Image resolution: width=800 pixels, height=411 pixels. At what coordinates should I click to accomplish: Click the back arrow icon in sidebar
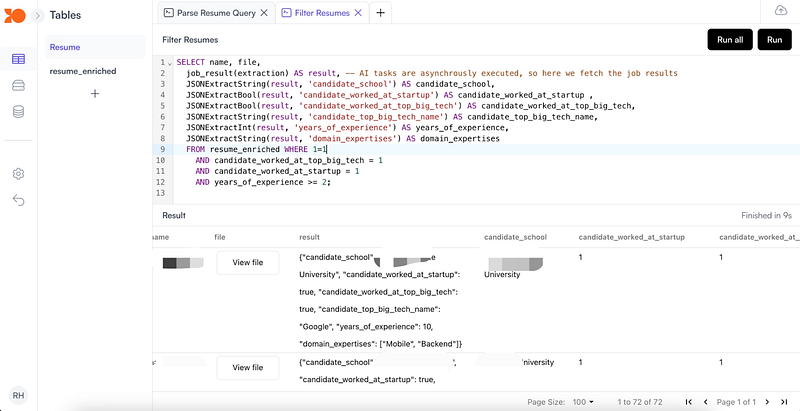point(18,200)
